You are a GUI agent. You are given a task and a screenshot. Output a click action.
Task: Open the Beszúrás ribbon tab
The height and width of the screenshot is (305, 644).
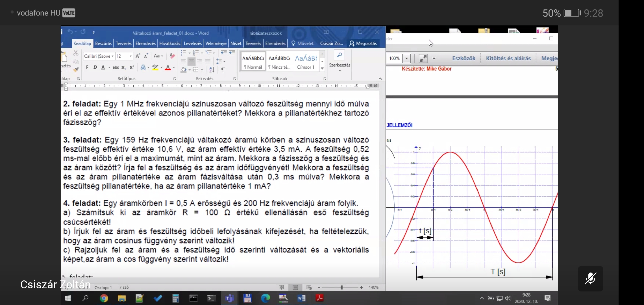click(103, 43)
